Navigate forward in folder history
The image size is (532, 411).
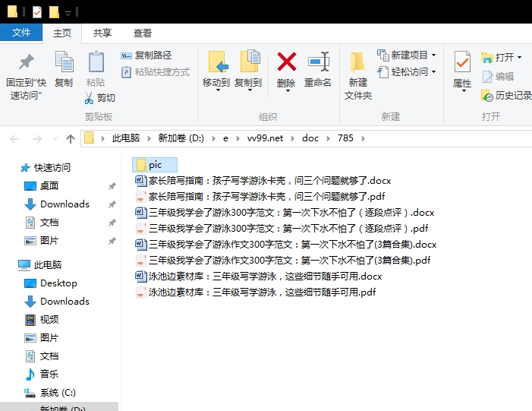(36, 138)
